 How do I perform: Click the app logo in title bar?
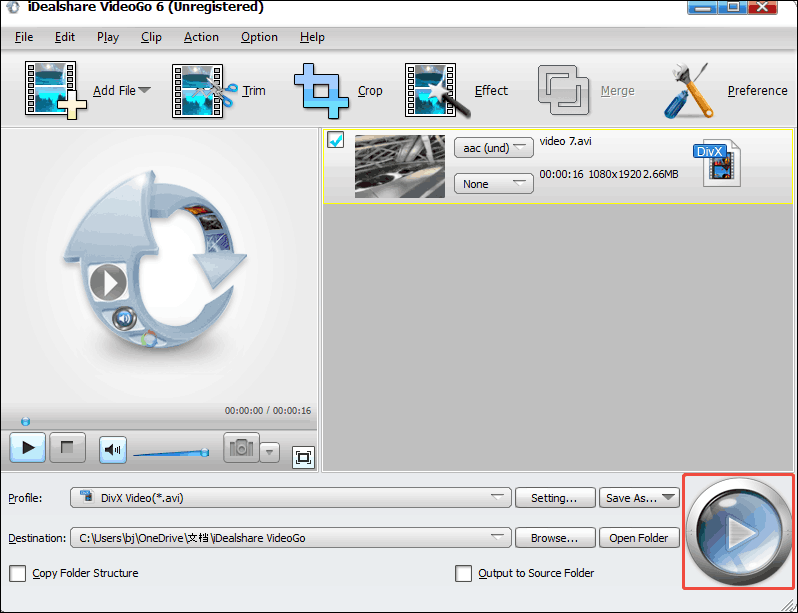(x=13, y=7)
